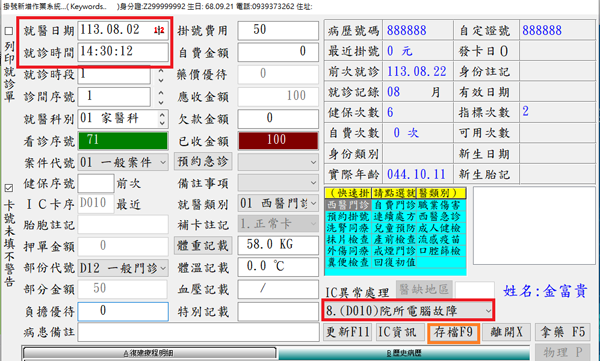Click the IC資訊 button
600x361 pixels.
[400, 332]
